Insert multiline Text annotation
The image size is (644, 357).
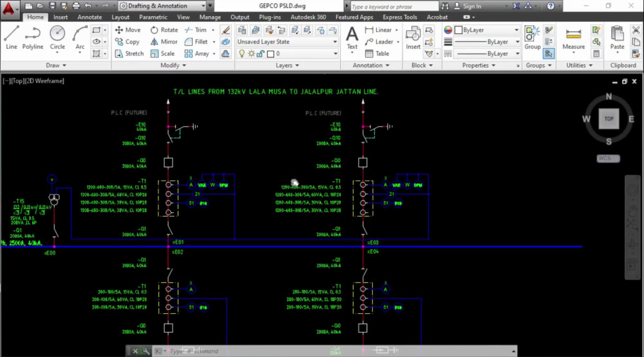(x=352, y=38)
